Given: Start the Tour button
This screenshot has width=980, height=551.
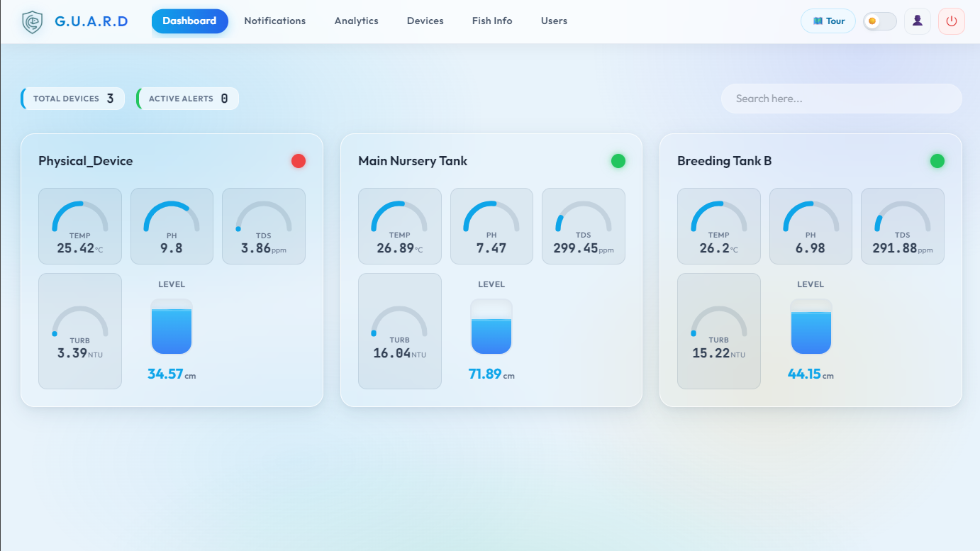Looking at the screenshot, I should click(x=828, y=21).
